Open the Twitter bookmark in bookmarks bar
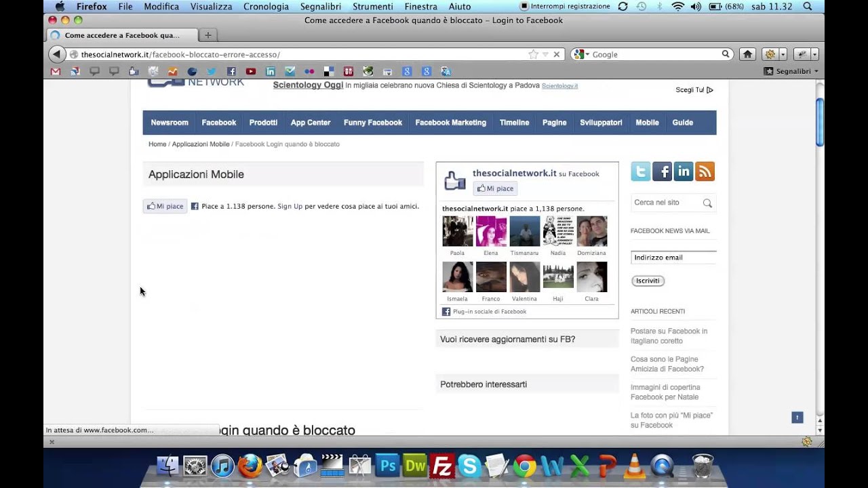This screenshot has width=868, height=488. 212,71
